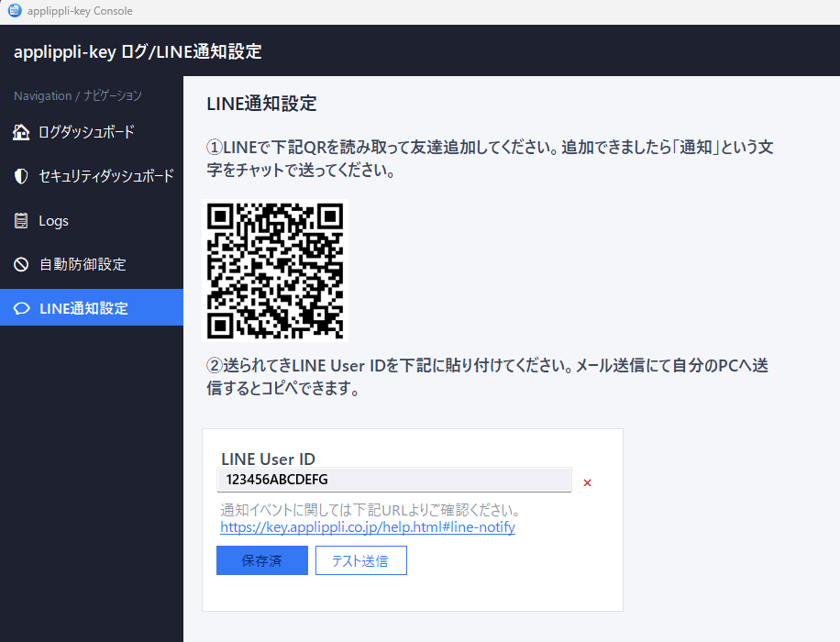Click the applippli-key Console app icon in title bar
The height and width of the screenshot is (642, 840).
(x=15, y=10)
